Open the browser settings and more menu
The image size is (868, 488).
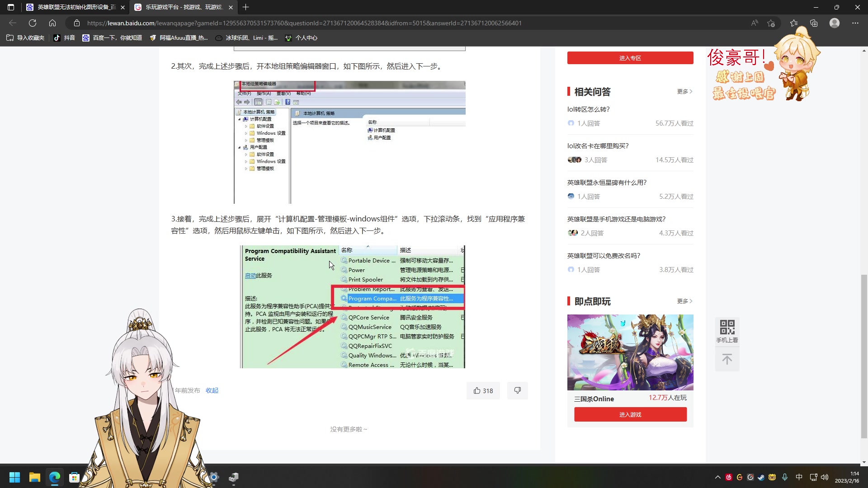click(855, 23)
